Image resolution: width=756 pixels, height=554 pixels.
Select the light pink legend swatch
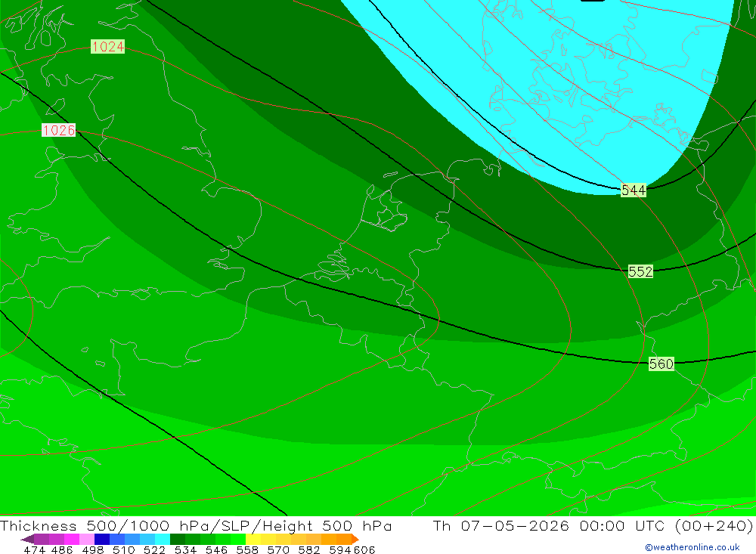[87, 539]
